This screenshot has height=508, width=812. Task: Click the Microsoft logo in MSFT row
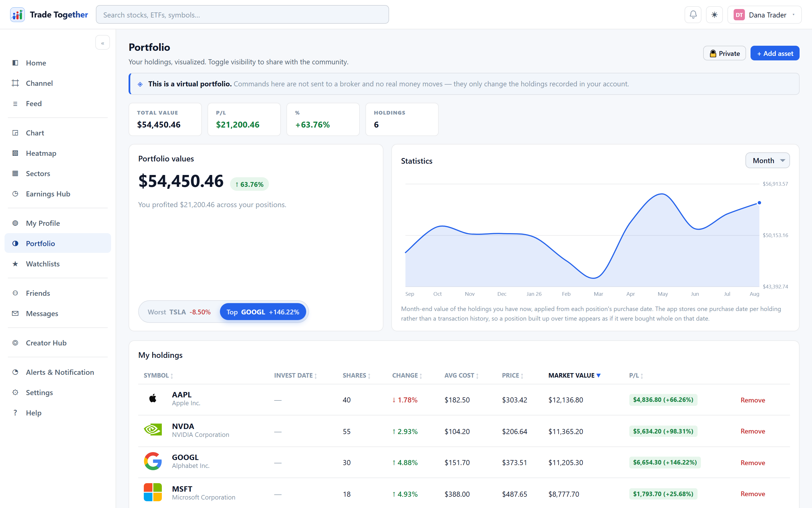click(153, 492)
